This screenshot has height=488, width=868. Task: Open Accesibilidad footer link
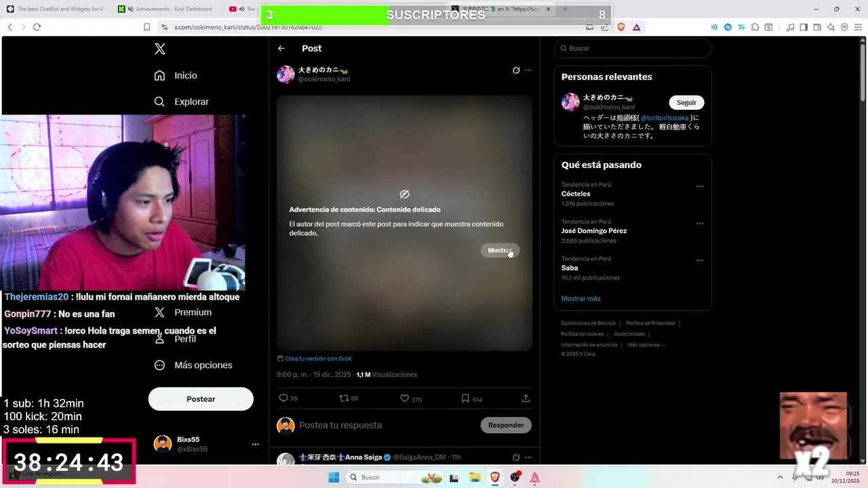click(x=629, y=334)
